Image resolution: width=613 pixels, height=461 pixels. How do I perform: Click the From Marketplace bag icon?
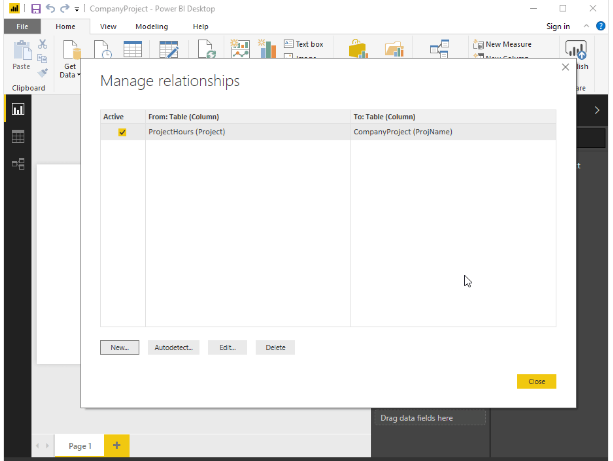tap(358, 49)
